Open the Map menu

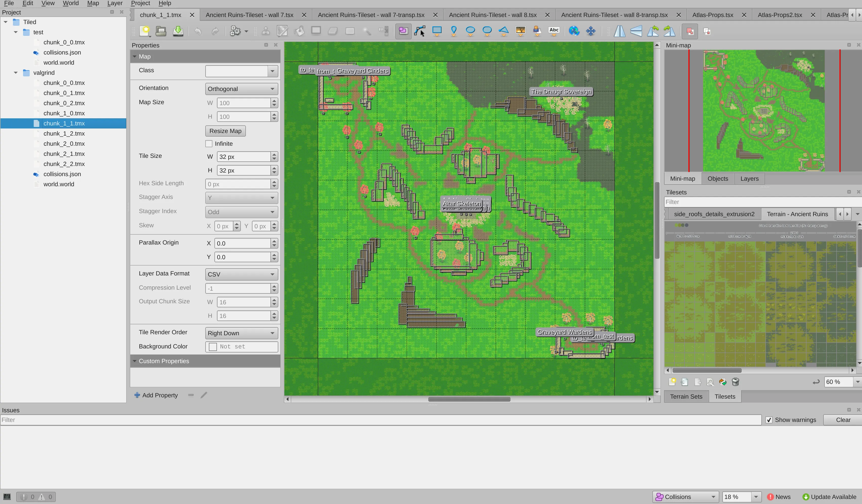click(x=93, y=3)
